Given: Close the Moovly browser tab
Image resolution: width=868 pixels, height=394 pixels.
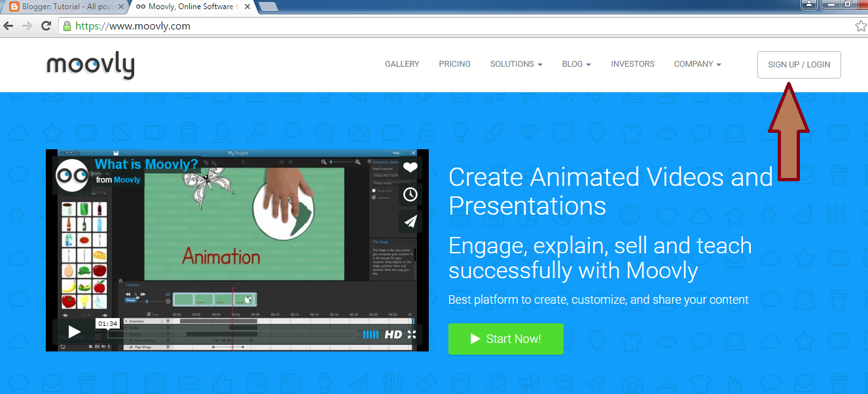Looking at the screenshot, I should point(247,7).
